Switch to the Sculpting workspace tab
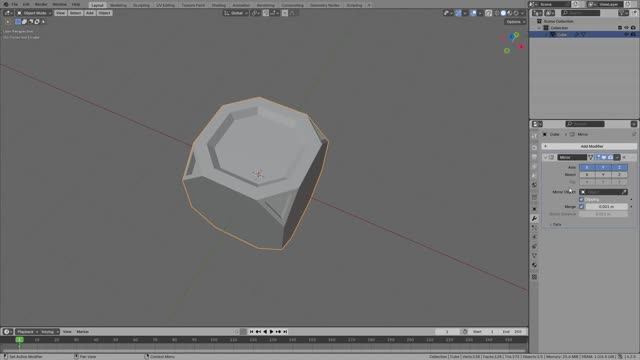 point(141,5)
